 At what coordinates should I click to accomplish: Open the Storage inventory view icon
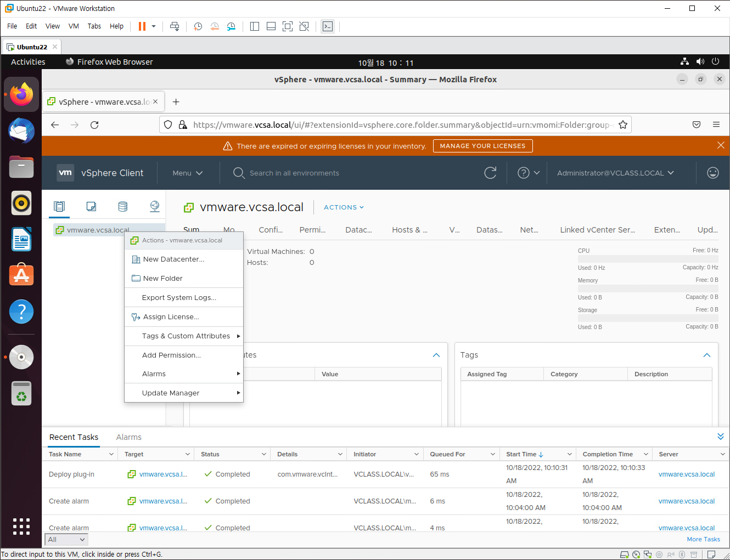pos(123,206)
